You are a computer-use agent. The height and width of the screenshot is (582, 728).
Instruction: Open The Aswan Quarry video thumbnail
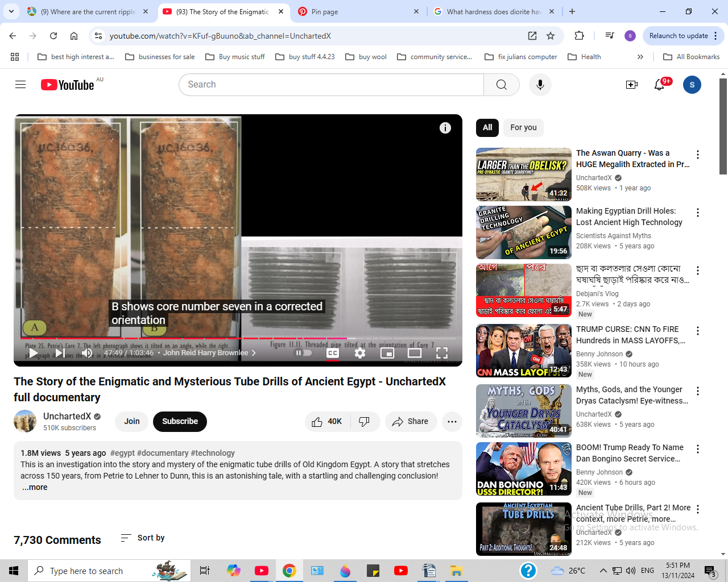tap(524, 174)
